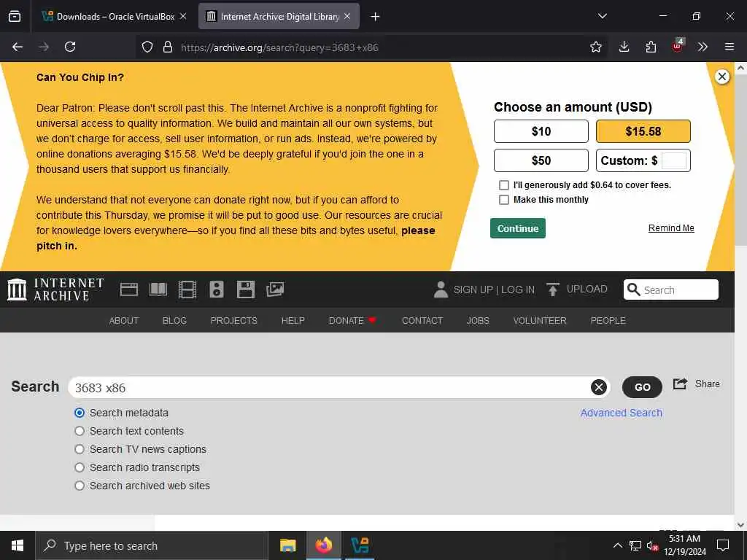The height and width of the screenshot is (560, 747).
Task: Open the Firefox downloads panel
Action: pos(624,47)
